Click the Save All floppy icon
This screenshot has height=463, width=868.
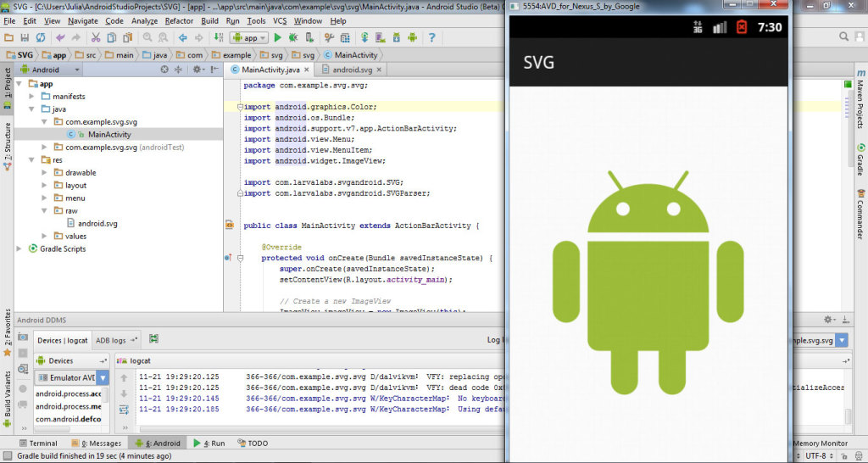point(25,37)
